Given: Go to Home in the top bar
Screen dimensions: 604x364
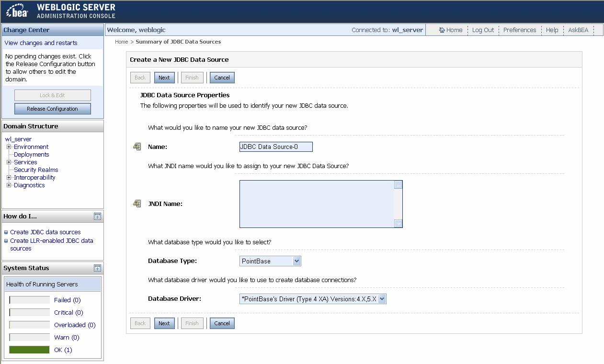Looking at the screenshot, I should [x=454, y=30].
